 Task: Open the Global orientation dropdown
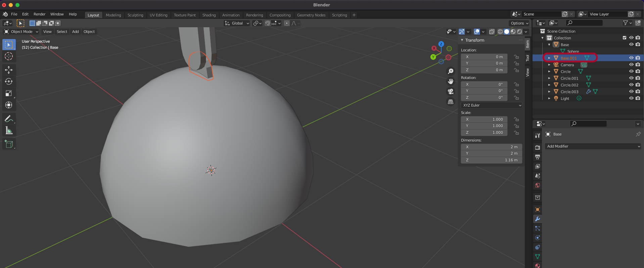237,23
